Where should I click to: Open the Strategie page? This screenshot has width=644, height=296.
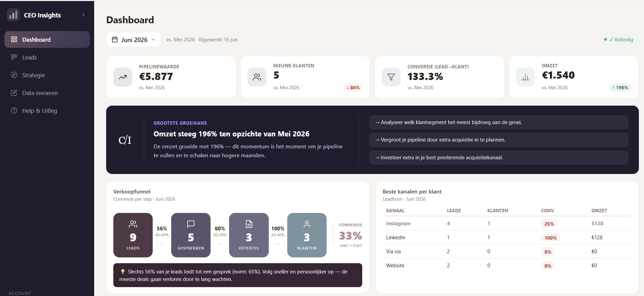47,75
